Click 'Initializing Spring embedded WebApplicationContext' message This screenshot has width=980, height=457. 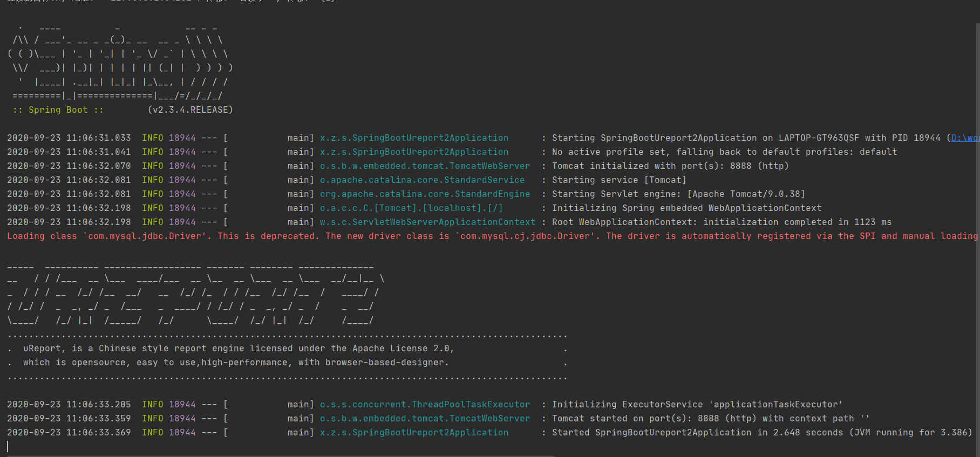click(686, 208)
